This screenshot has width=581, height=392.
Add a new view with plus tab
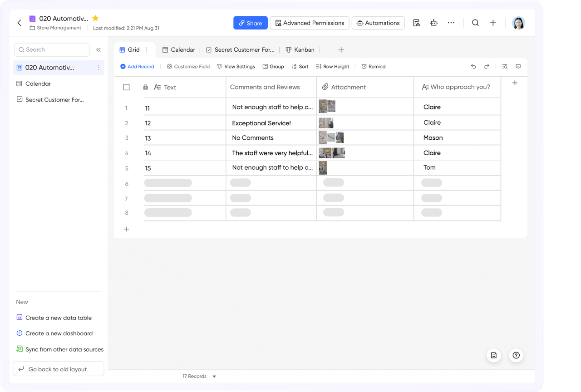(x=341, y=50)
